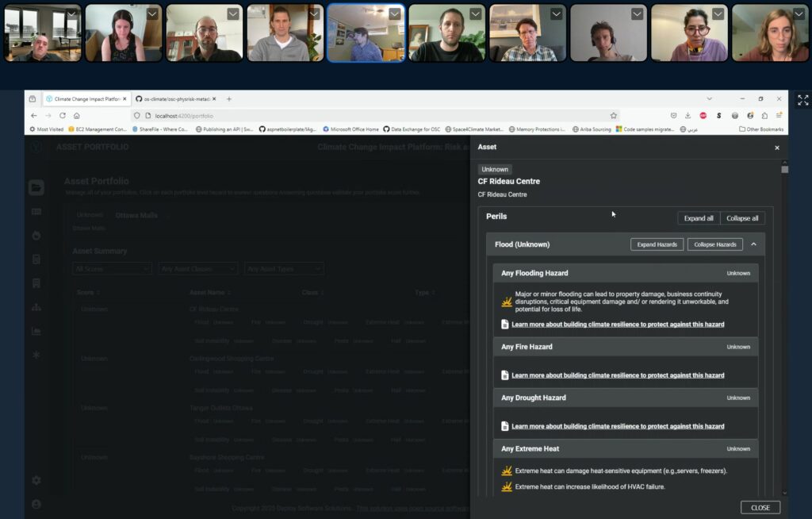
Task: Open a new browser tab
Action: click(x=229, y=99)
